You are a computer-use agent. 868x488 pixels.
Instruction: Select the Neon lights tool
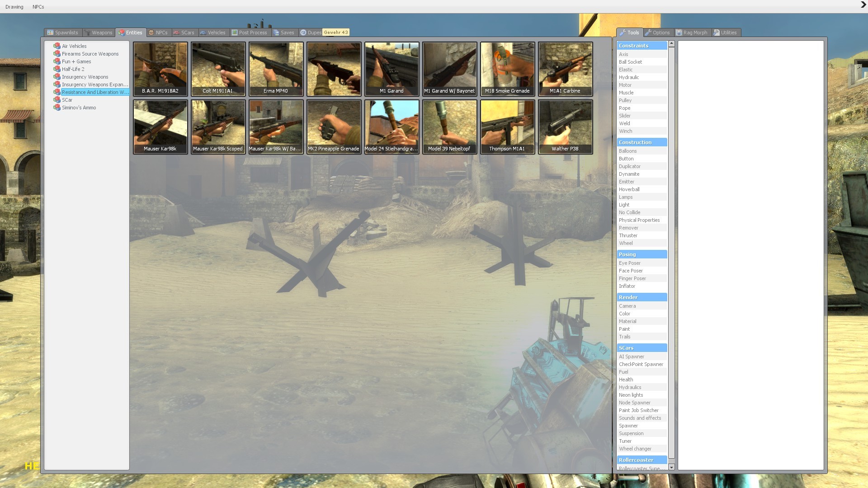pos(642,395)
